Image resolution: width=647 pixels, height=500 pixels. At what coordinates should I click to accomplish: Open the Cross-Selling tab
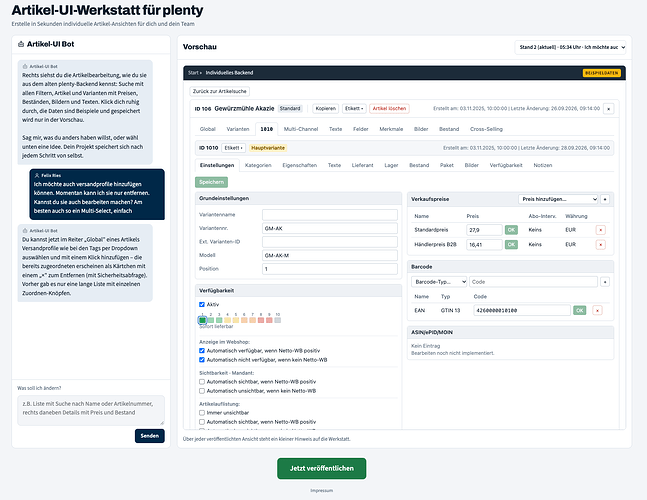click(486, 129)
